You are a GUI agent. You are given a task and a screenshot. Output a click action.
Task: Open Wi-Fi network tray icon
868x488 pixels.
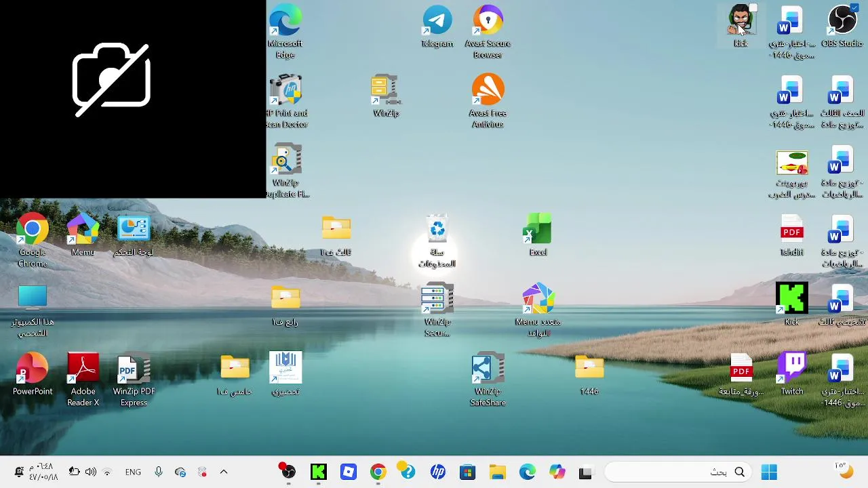(107, 472)
